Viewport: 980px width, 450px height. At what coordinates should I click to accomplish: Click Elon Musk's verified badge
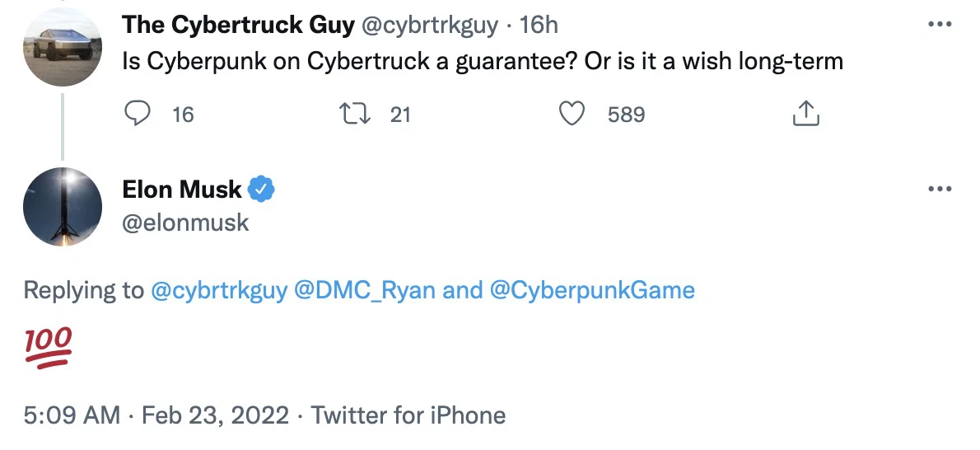[262, 190]
